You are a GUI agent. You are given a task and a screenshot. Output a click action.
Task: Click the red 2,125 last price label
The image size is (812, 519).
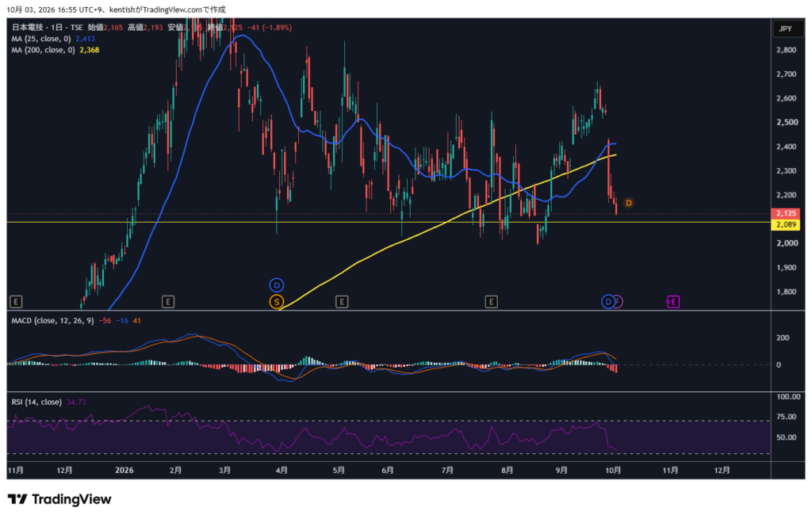786,213
